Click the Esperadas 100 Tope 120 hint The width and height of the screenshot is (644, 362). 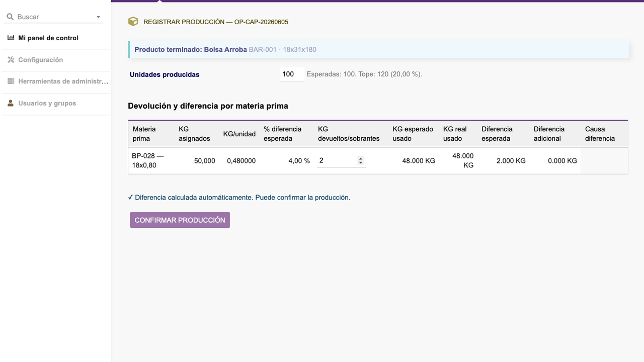(x=364, y=74)
